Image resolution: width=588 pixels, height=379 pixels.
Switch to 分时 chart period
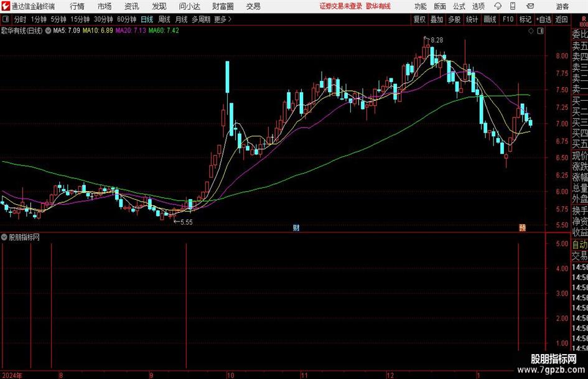click(x=21, y=19)
